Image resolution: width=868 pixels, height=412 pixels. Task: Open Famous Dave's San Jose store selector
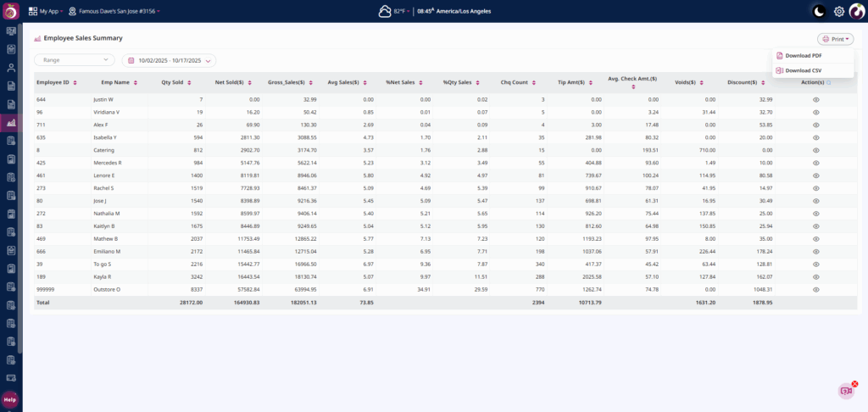pyautogui.click(x=119, y=11)
